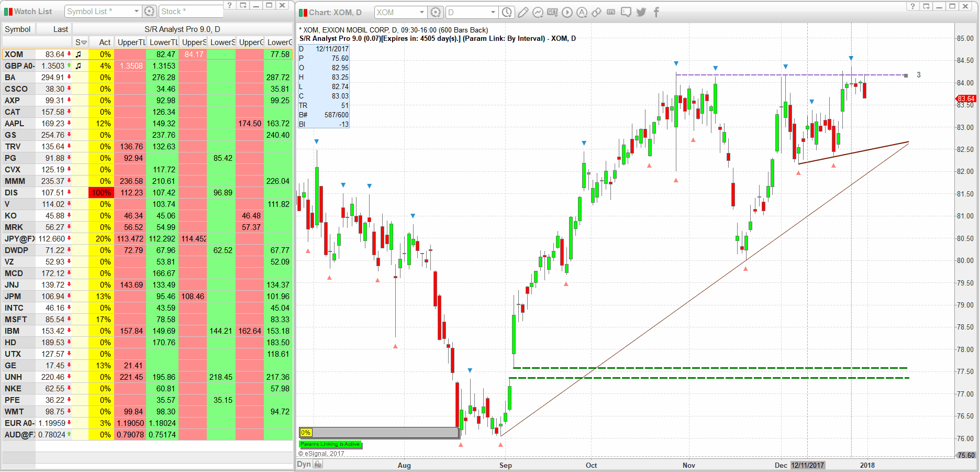Screen dimensions: 980x472
Task: Select the AUD@F row in Watch List
Action: click(147, 435)
